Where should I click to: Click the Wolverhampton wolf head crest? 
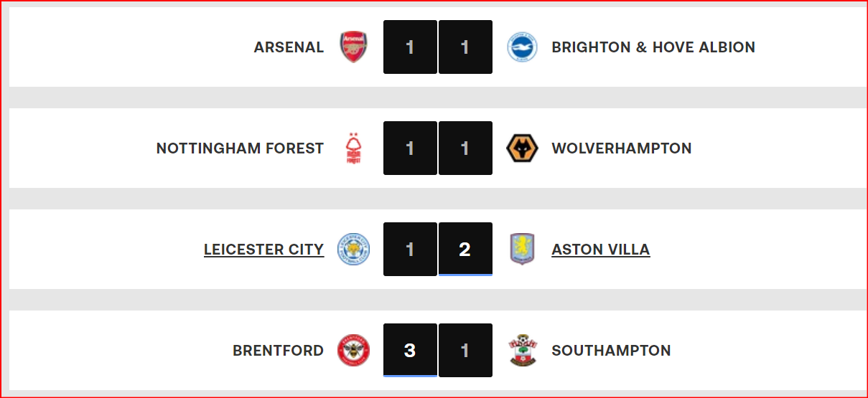(522, 148)
